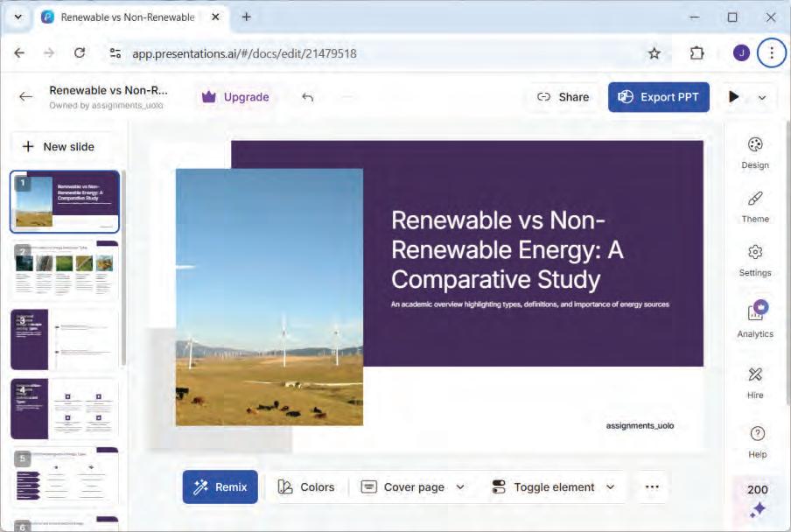The width and height of the screenshot is (791, 532).
Task: Go back using the editor's back arrow
Action: (25, 97)
